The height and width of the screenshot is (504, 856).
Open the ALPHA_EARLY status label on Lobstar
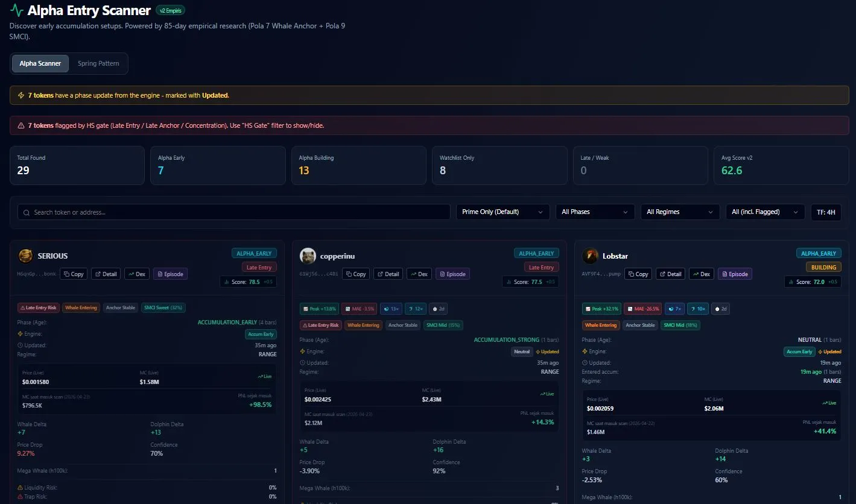point(819,253)
